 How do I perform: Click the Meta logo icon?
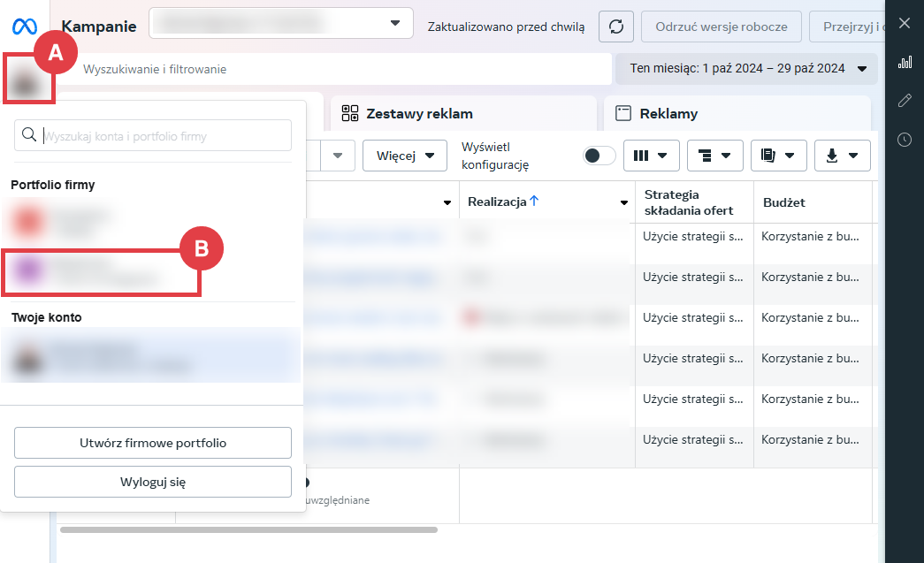pos(24,27)
